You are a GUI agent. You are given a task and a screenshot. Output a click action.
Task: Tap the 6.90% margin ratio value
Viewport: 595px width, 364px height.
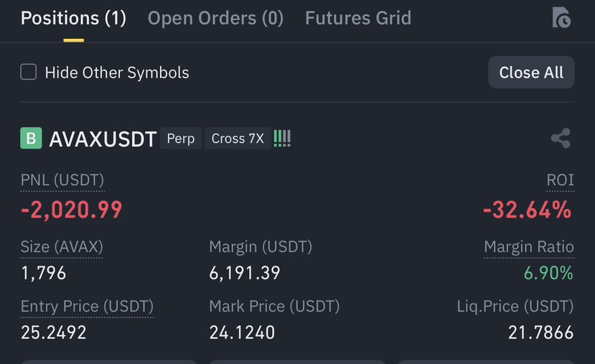548,273
